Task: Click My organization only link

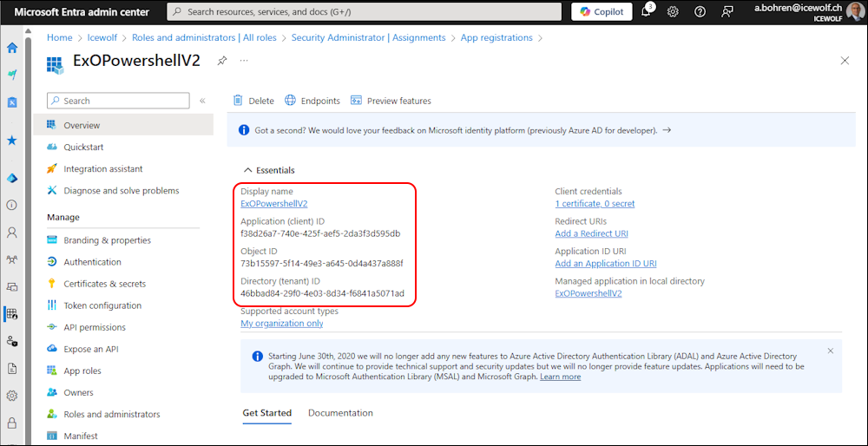Action: pos(282,323)
